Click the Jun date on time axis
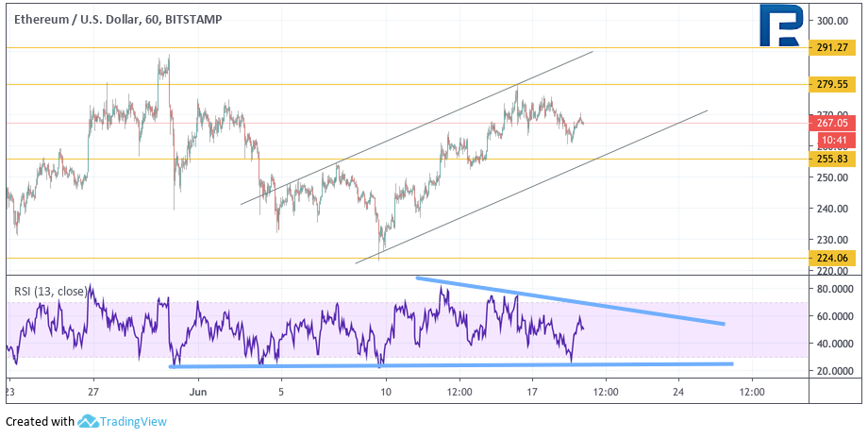Viewport: 868px width, 438px height. coord(197,390)
